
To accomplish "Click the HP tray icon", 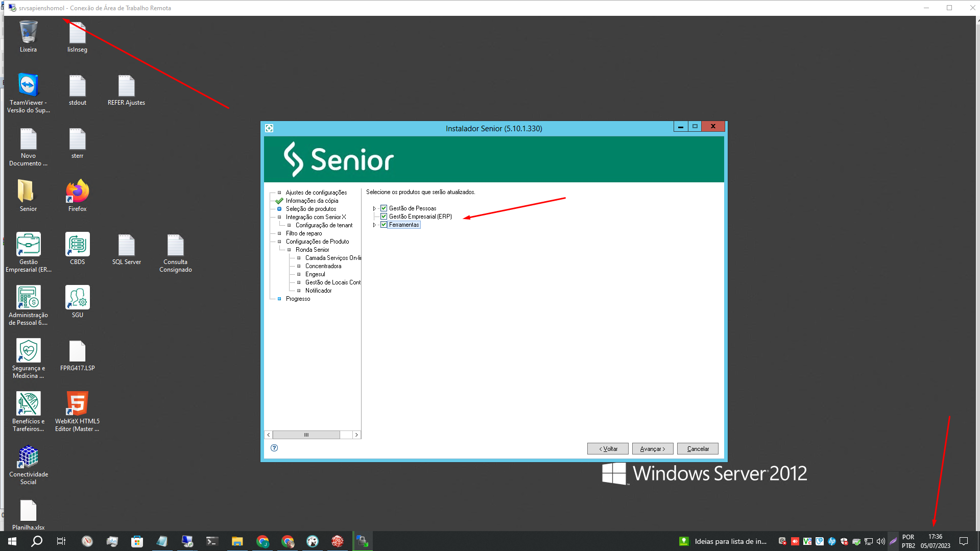I will [832, 541].
